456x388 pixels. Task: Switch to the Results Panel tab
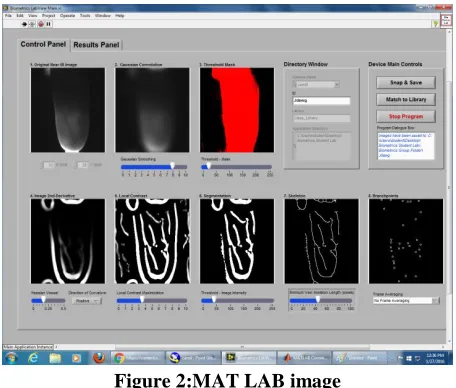point(96,45)
